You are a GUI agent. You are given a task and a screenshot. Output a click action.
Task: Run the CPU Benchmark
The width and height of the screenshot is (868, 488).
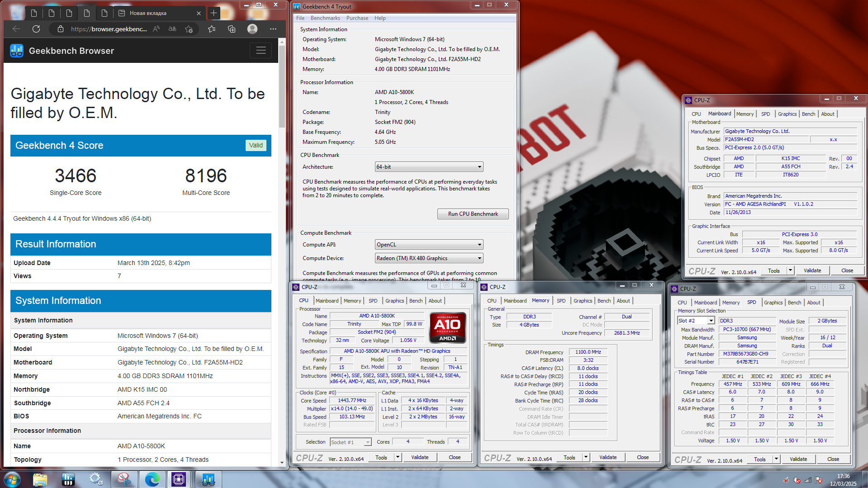click(473, 214)
